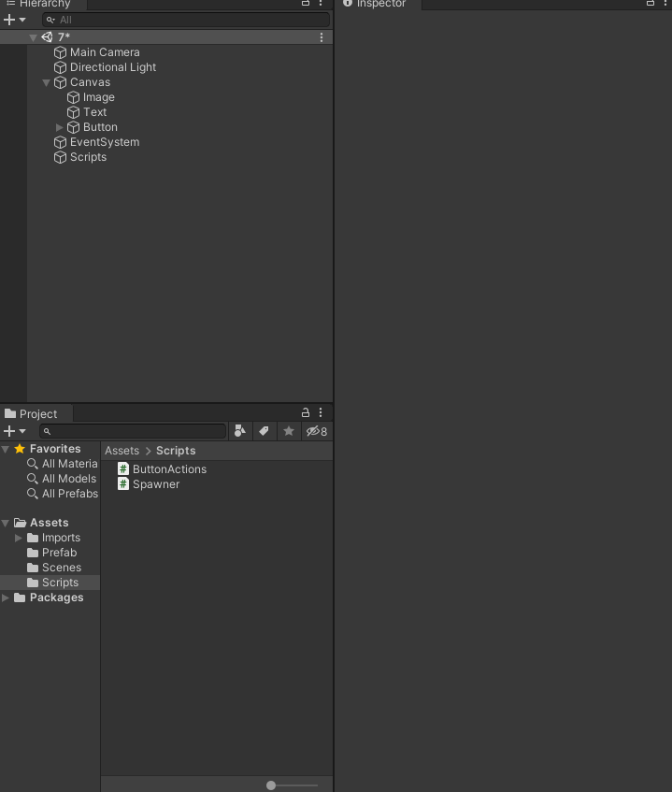
Task: Open the Project panel three-dot menu
Action: click(321, 412)
